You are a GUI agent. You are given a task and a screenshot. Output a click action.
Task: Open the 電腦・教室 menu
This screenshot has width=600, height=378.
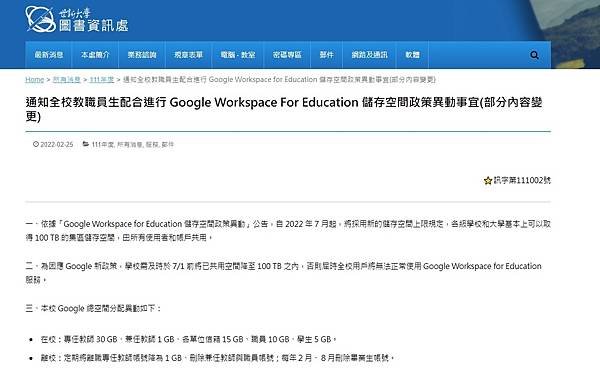coord(238,55)
